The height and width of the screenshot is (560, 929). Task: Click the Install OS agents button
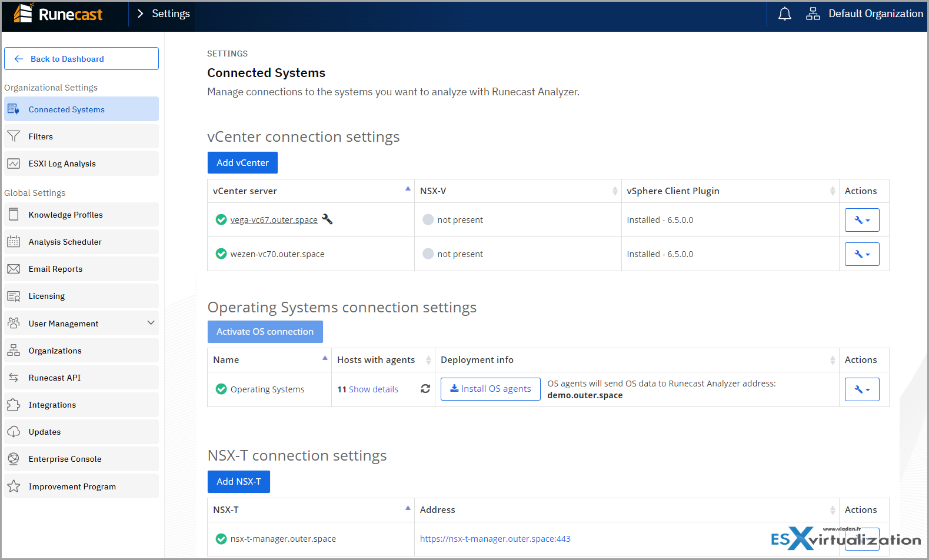pyautogui.click(x=491, y=389)
